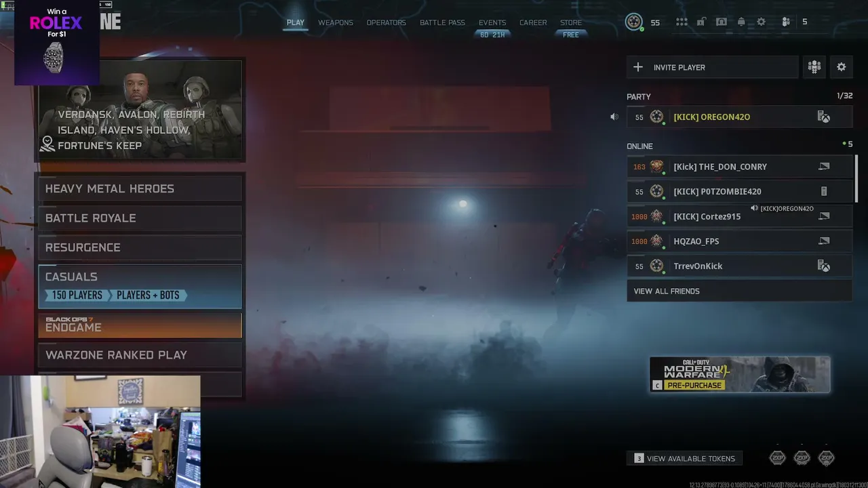This screenshot has height=488, width=868.
Task: Choose the Resurgence mode
Action: [140, 247]
